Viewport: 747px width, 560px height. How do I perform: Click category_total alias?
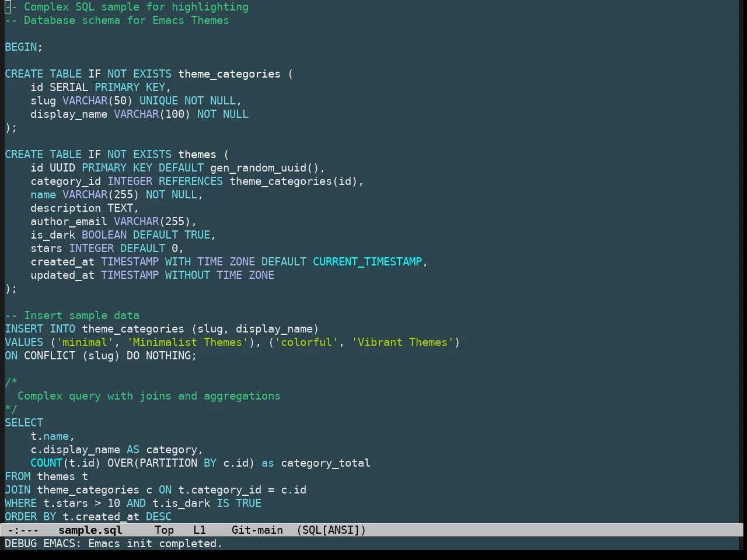coord(326,463)
